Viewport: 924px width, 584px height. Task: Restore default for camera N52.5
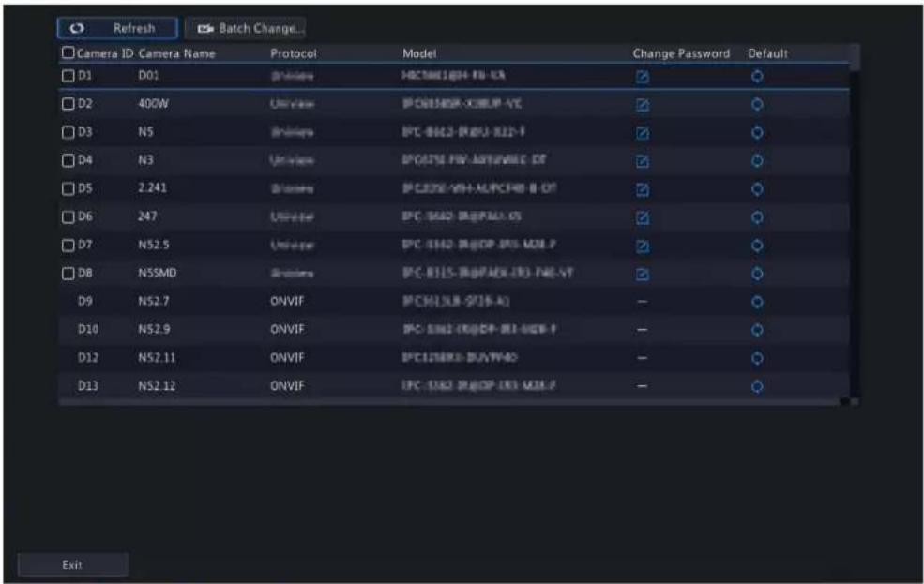click(x=757, y=246)
